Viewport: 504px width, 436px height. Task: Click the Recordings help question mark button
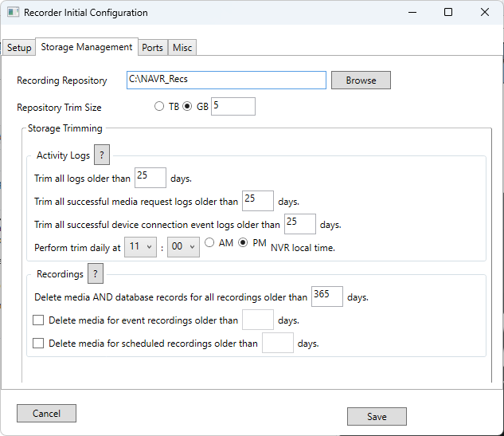95,274
